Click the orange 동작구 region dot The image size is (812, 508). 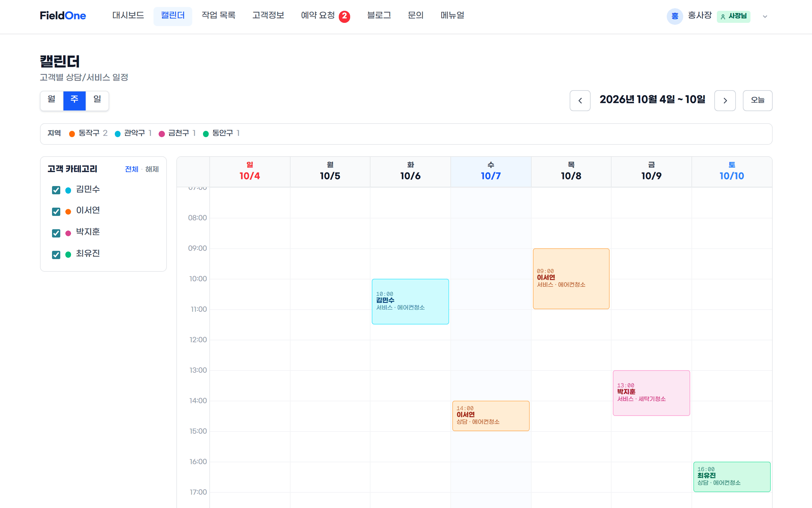pyautogui.click(x=72, y=134)
